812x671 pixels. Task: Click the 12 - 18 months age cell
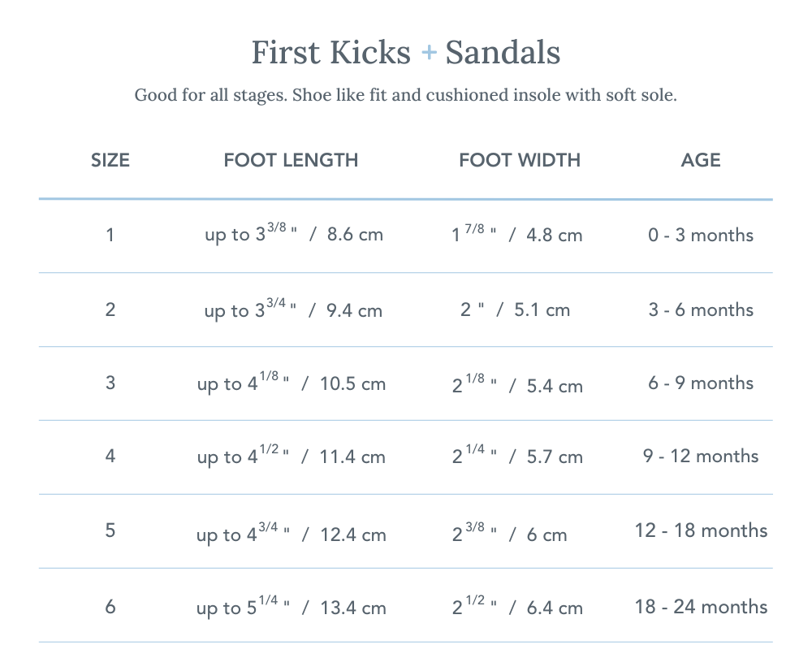701,530
